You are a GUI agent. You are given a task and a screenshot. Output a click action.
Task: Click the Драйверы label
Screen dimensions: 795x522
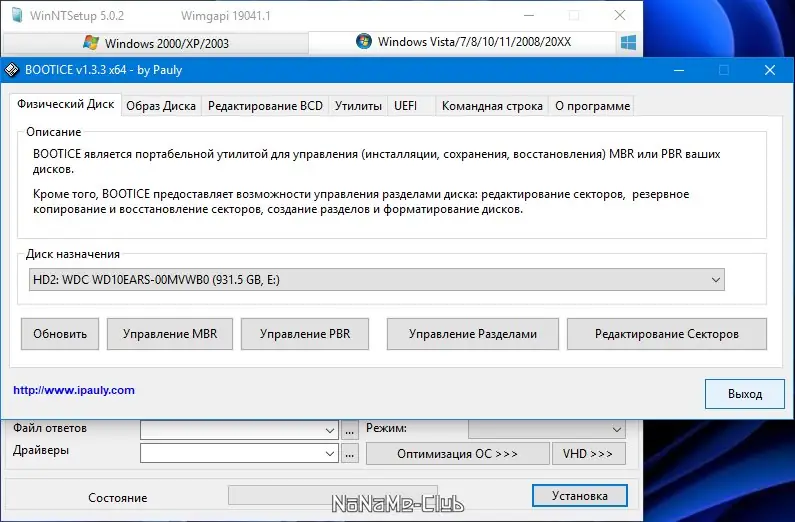41,450
